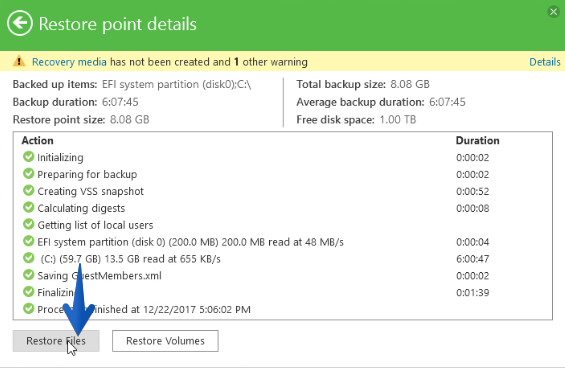Click green check icon beside Calculating digests
565x368 pixels.
pyautogui.click(x=28, y=208)
